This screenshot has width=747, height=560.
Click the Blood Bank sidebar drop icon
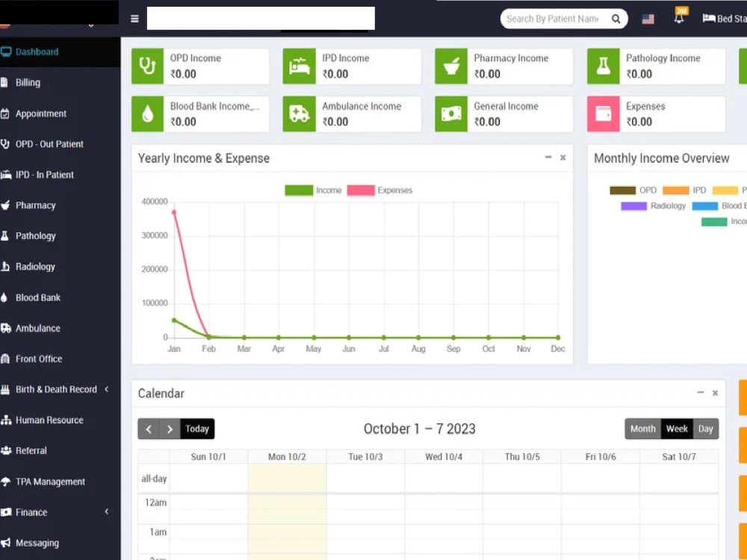tap(4, 298)
